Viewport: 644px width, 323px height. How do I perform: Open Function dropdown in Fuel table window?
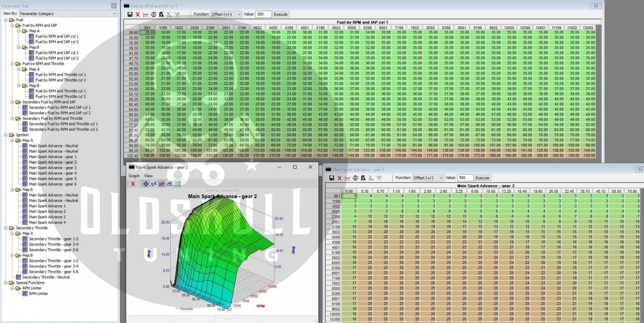tap(226, 14)
